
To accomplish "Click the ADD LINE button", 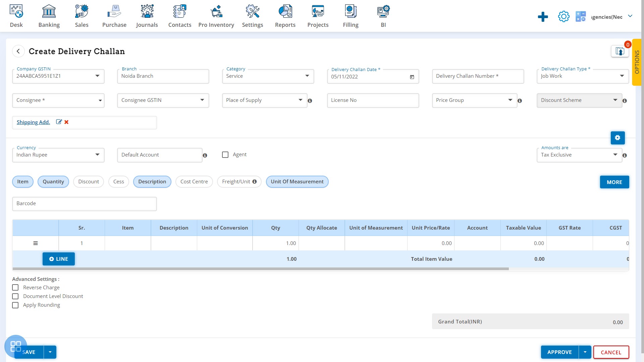I will tap(58, 258).
